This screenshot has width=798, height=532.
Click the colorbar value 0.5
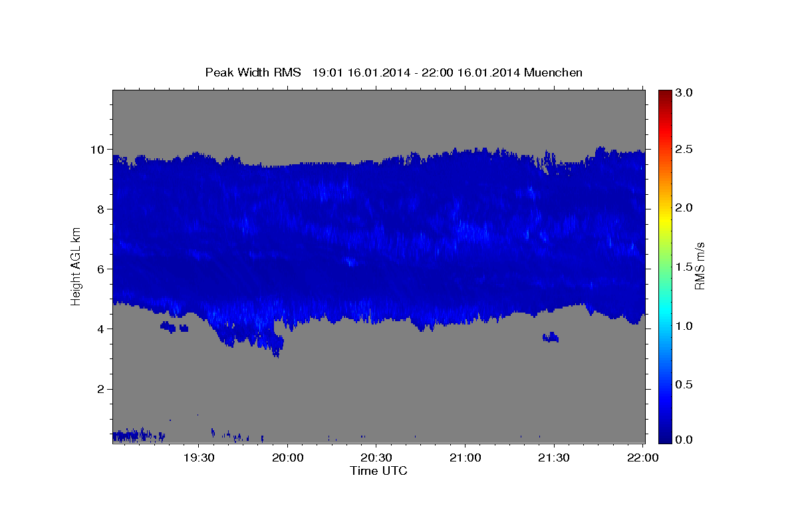coord(686,384)
